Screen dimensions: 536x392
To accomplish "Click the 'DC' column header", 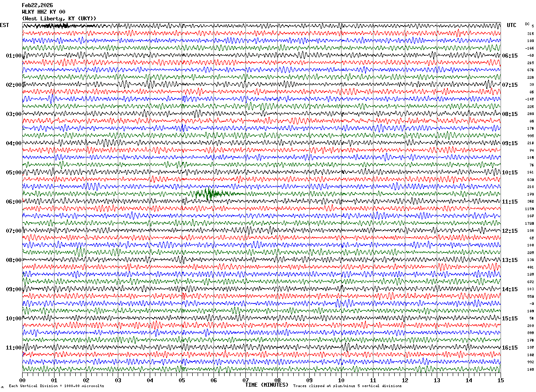I will (x=527, y=24).
